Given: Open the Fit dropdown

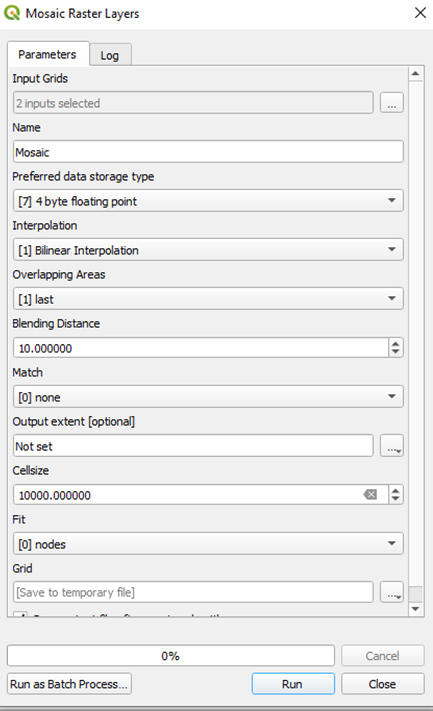Looking at the screenshot, I should click(208, 544).
